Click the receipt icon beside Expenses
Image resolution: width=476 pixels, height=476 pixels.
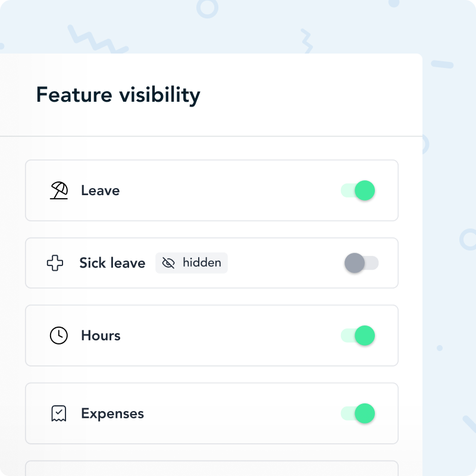(59, 414)
